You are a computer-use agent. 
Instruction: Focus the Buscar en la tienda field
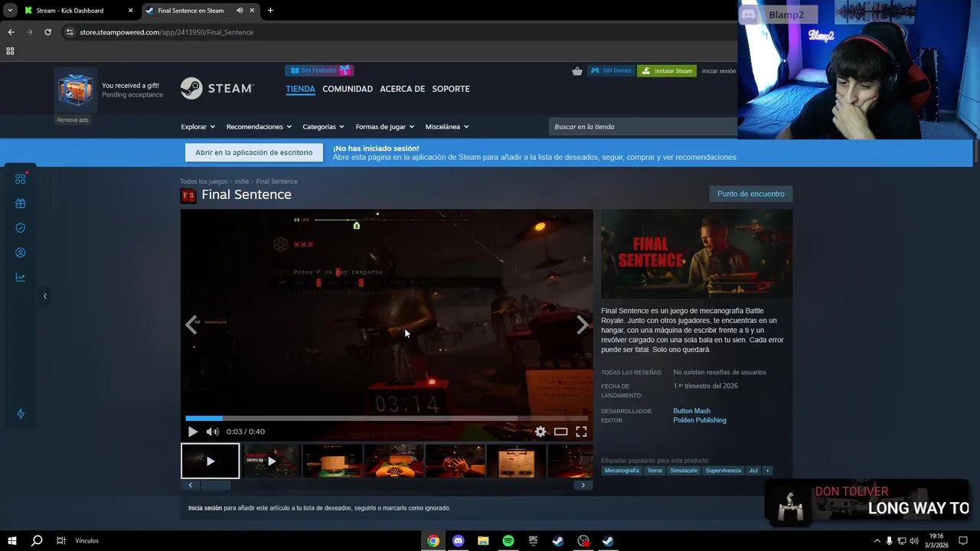[643, 127]
